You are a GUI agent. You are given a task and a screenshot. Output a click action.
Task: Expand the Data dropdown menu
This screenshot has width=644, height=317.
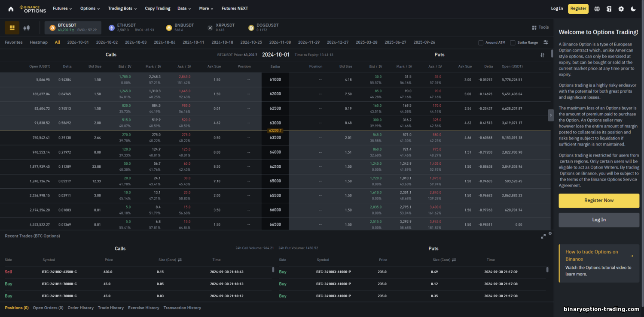(x=185, y=9)
